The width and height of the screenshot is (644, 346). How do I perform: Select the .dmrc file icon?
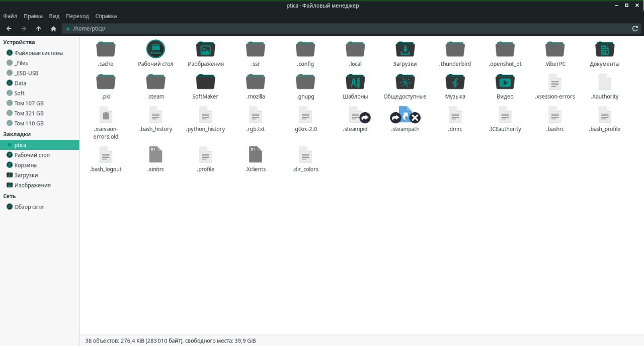point(455,114)
